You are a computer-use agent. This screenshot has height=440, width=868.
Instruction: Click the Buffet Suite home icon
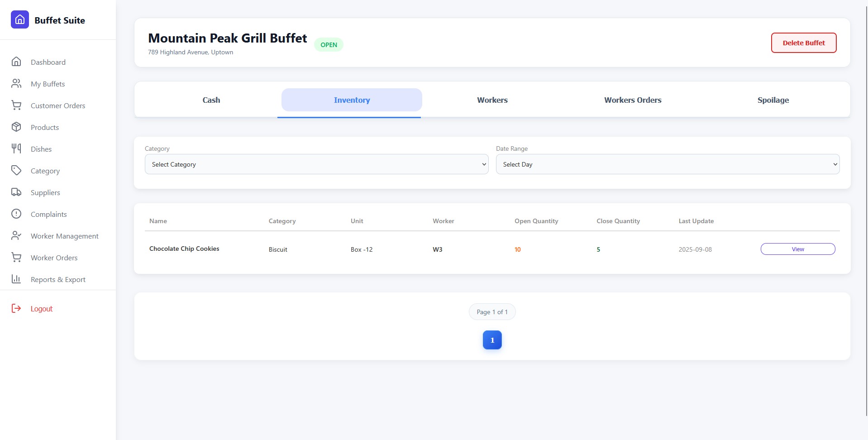(19, 19)
